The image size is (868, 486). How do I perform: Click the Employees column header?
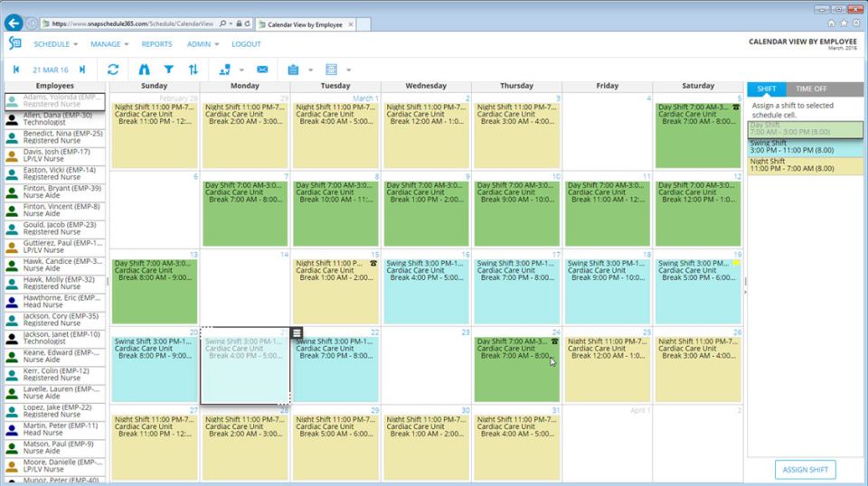click(55, 86)
